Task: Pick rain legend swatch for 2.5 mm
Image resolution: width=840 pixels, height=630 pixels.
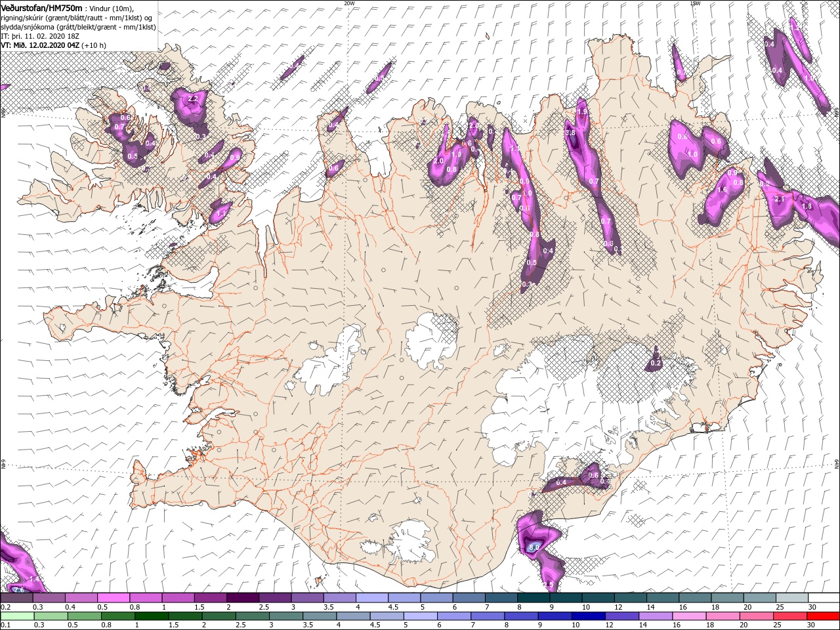Action: (252, 616)
